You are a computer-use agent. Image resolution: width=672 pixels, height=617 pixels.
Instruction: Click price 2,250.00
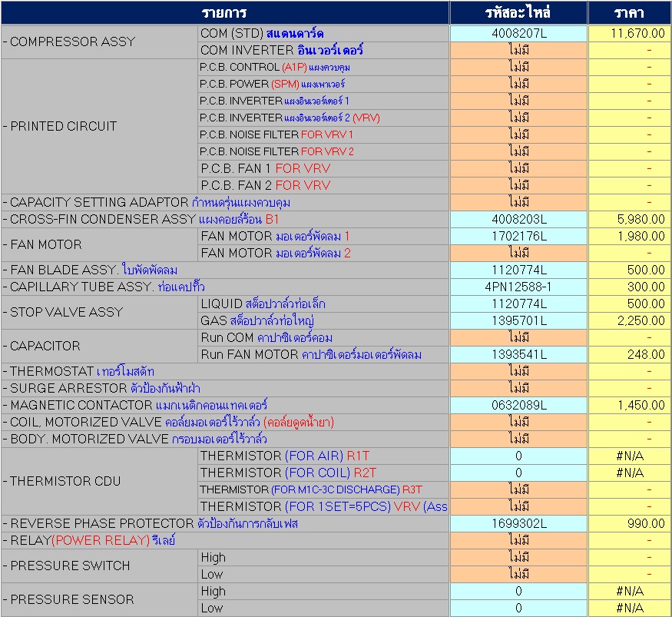[629, 320]
